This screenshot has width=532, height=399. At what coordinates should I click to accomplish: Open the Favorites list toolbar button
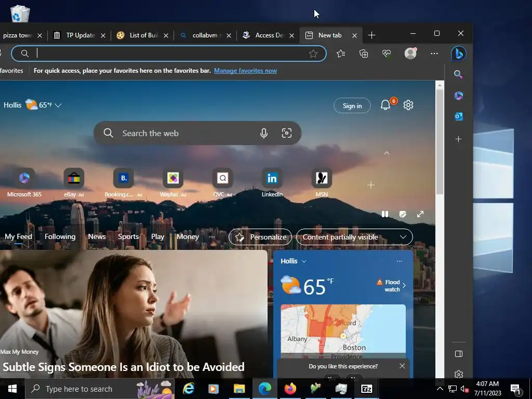coord(341,54)
